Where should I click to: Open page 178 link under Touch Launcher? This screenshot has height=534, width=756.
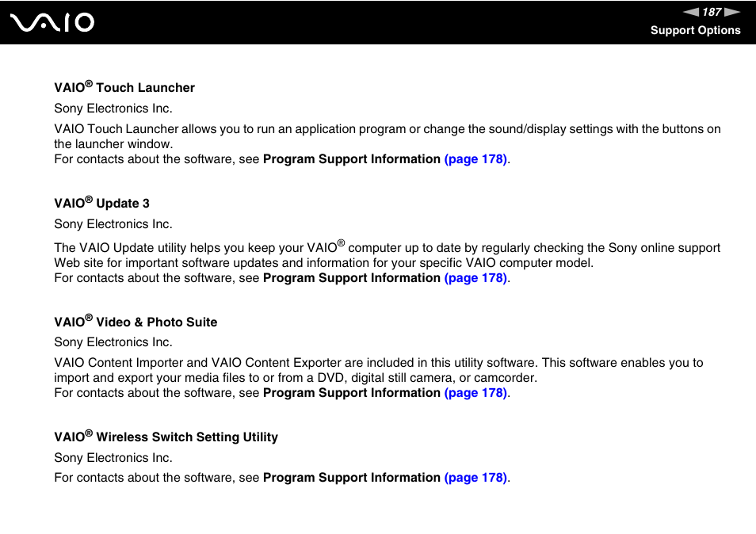475,159
